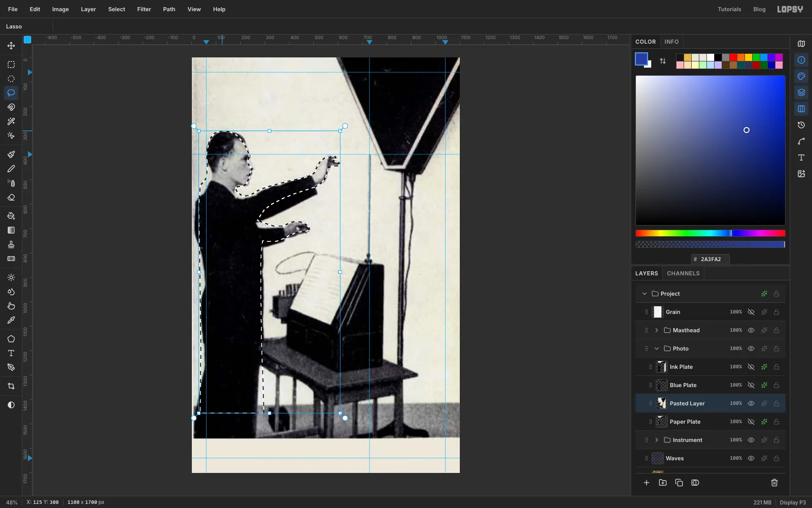This screenshot has width=812, height=508.
Task: Select the Gradient tool
Action: pyautogui.click(x=11, y=230)
